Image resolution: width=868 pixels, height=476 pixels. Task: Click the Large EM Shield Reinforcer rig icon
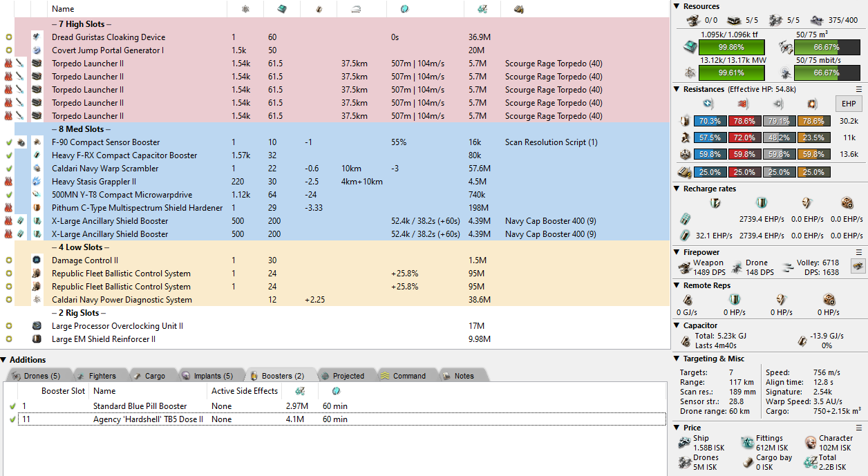tap(37, 339)
